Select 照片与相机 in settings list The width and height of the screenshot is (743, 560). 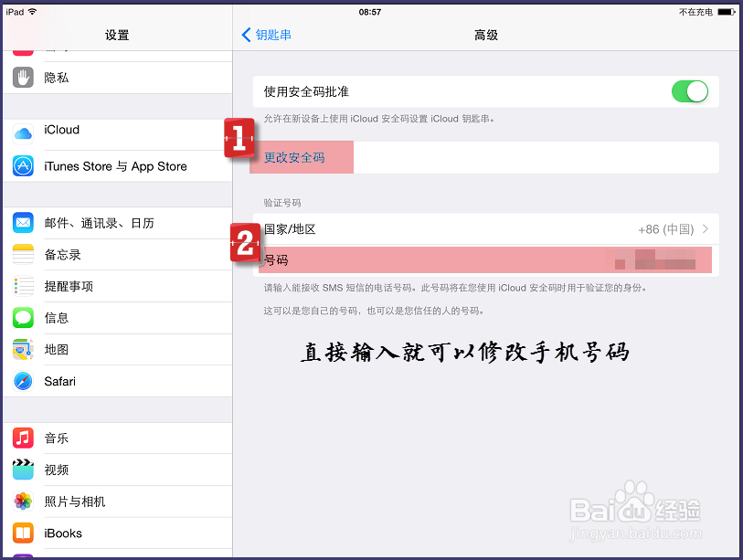point(118,502)
